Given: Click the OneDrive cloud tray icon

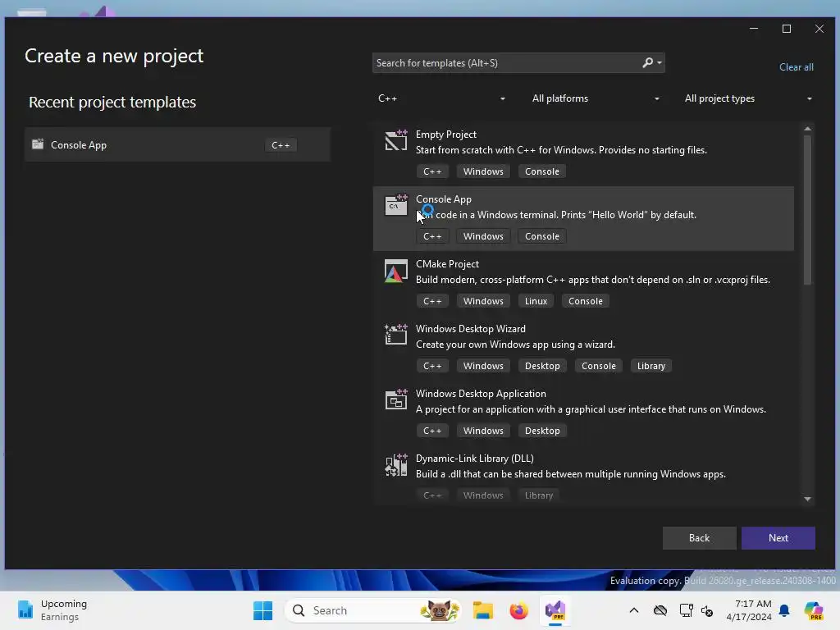Looking at the screenshot, I should [x=660, y=610].
